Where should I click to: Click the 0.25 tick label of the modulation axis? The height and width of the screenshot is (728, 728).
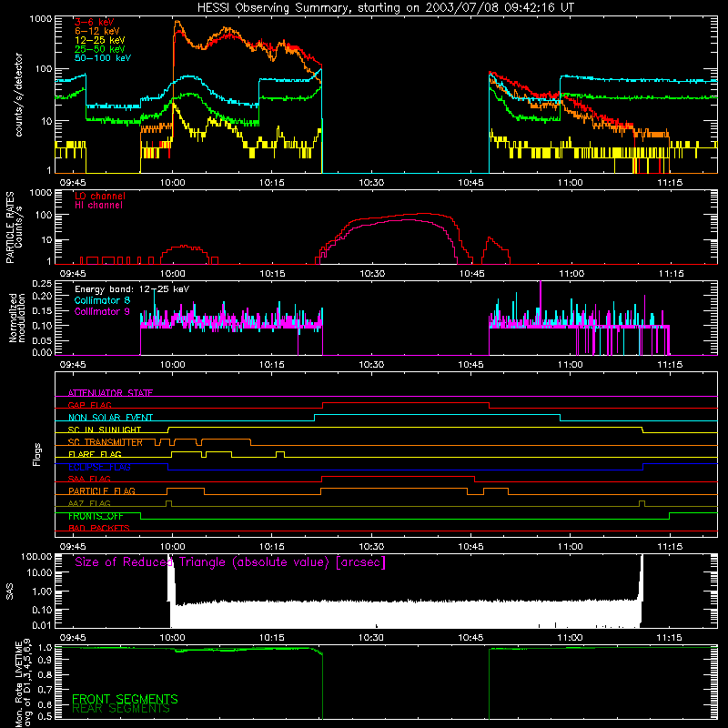pos(42,283)
